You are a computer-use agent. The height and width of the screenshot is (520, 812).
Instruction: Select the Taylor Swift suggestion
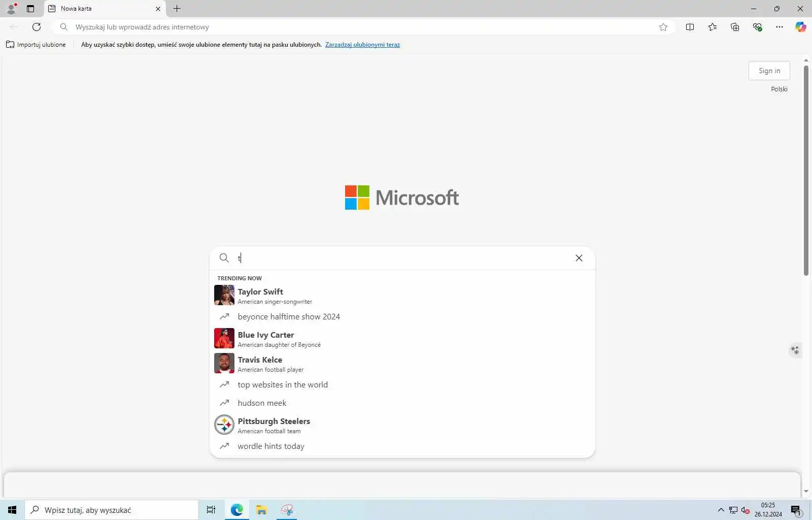coord(402,296)
